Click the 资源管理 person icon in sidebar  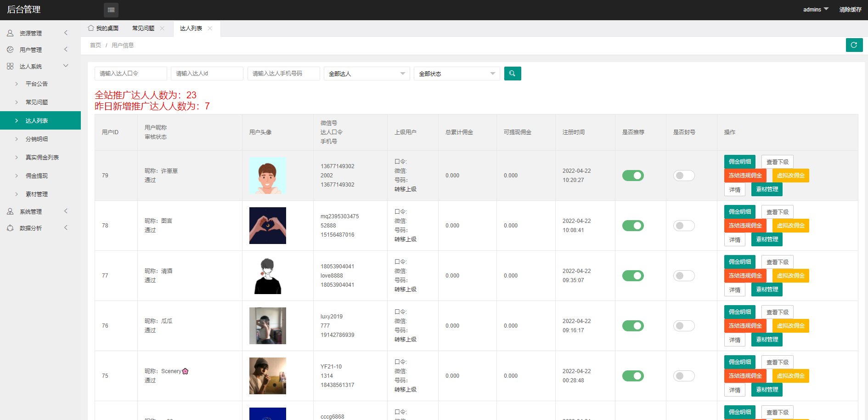[x=10, y=33]
